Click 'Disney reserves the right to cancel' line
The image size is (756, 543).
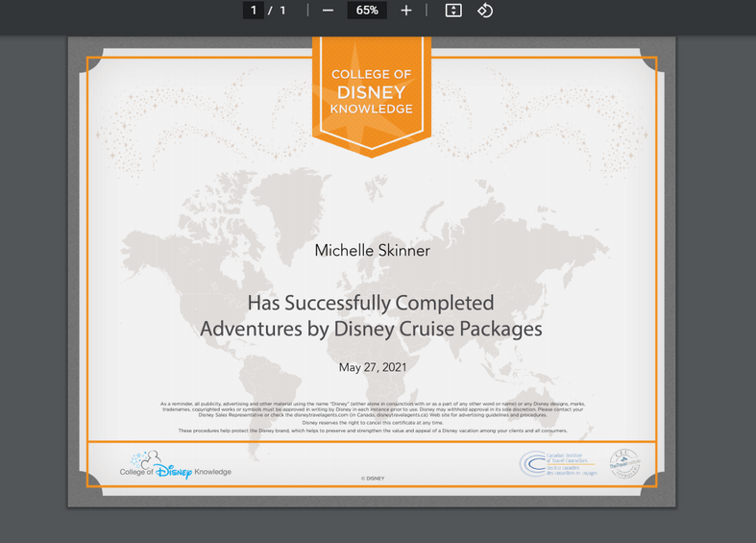click(373, 423)
